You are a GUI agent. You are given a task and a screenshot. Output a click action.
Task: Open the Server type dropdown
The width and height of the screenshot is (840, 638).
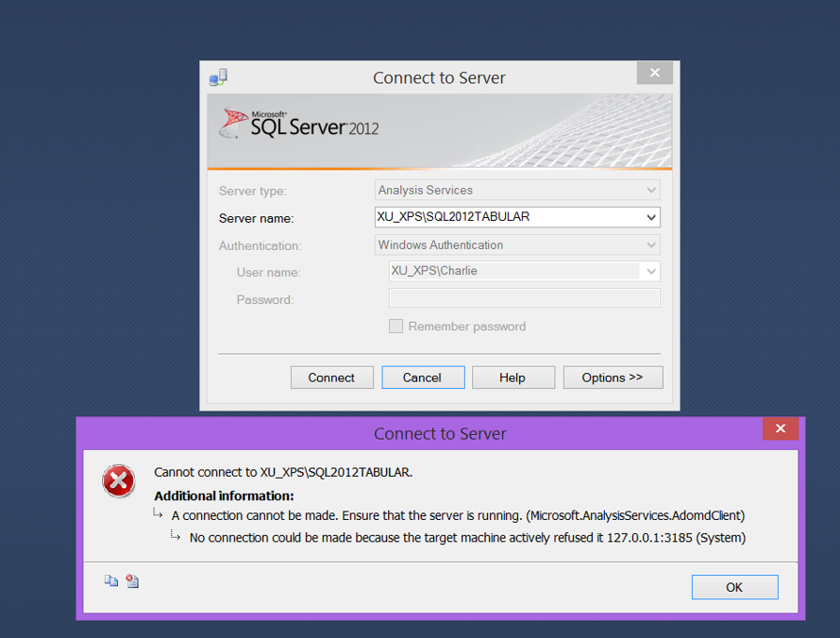pyautogui.click(x=517, y=190)
